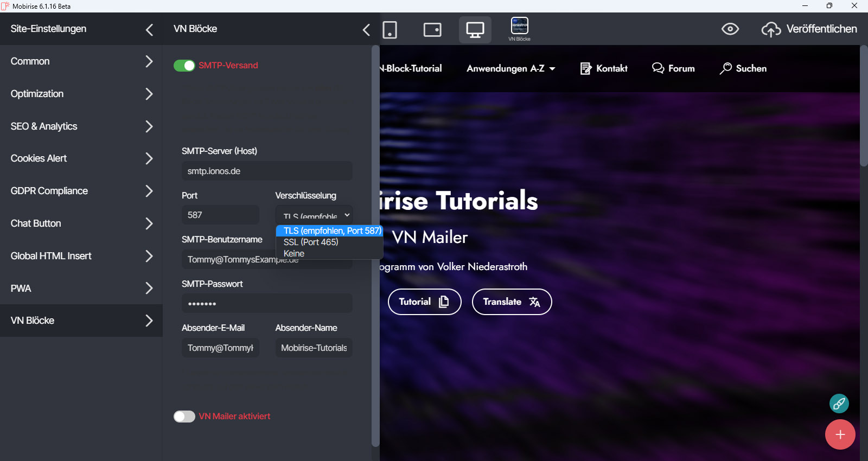Edit the SMTP-Server host field
Viewport: 868px width, 461px height.
[x=267, y=171]
